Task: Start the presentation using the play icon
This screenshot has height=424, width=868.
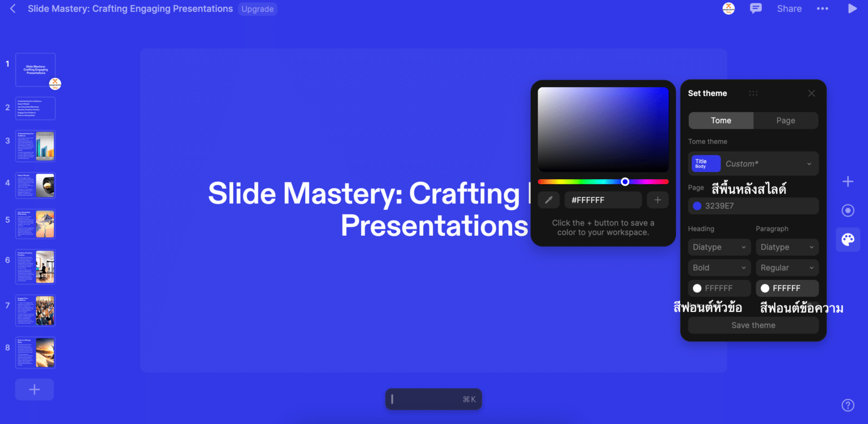Action: pos(853,8)
